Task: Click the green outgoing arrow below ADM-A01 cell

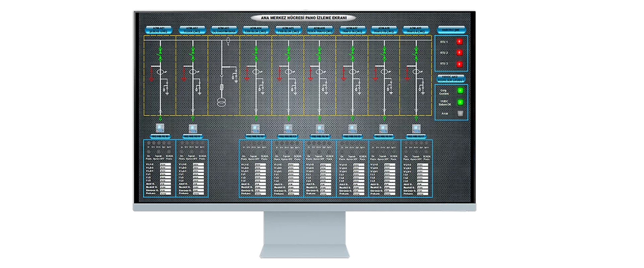Action: (160, 118)
